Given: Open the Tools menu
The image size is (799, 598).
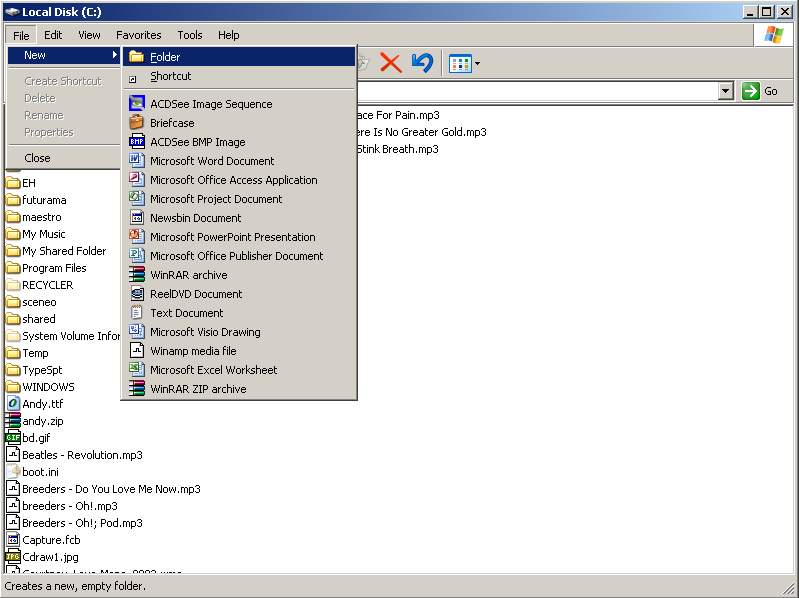Looking at the screenshot, I should tap(190, 35).
